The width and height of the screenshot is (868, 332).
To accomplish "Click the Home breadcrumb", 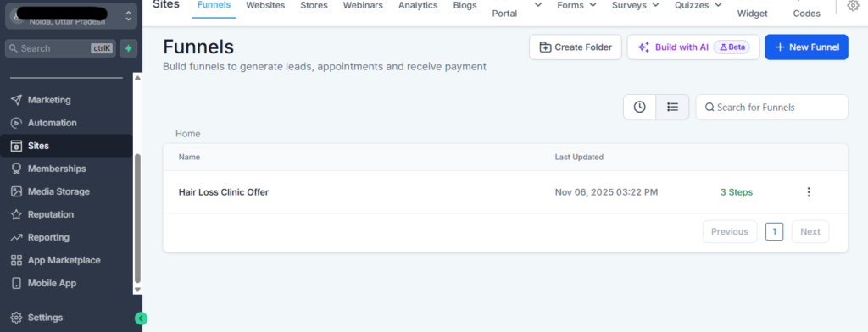I will pyautogui.click(x=187, y=133).
